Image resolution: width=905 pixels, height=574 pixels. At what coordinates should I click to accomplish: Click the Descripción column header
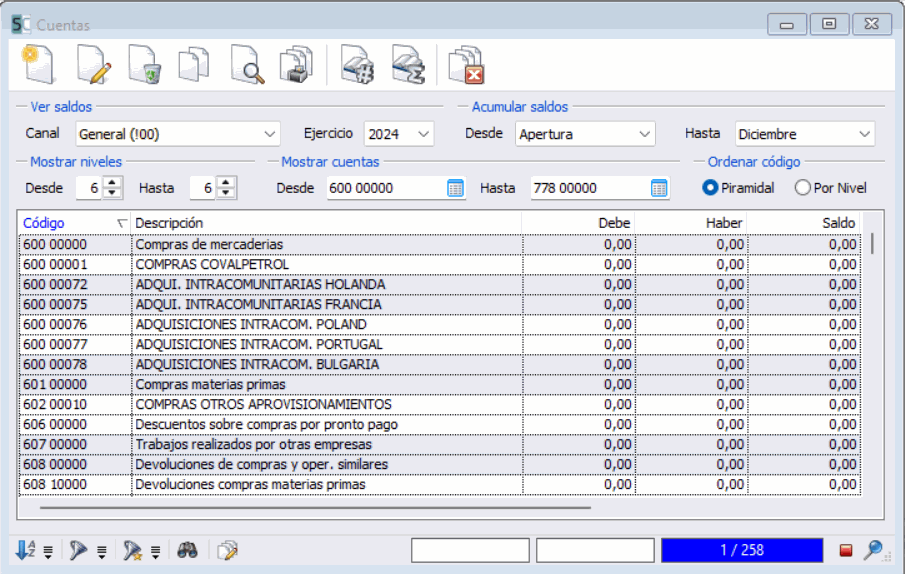(x=326, y=223)
